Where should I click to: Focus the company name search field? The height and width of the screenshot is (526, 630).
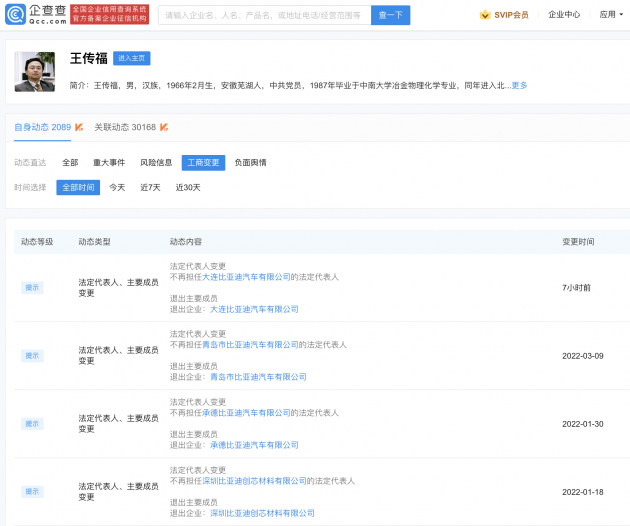coord(264,15)
